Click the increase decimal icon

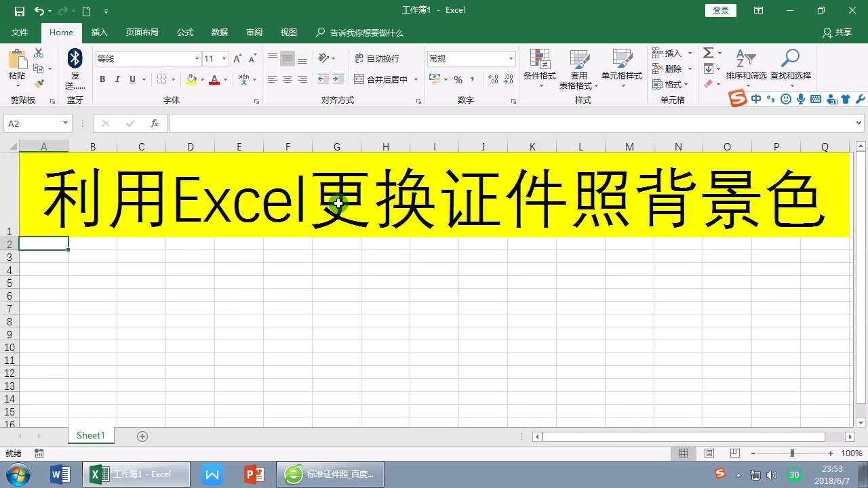(x=493, y=79)
